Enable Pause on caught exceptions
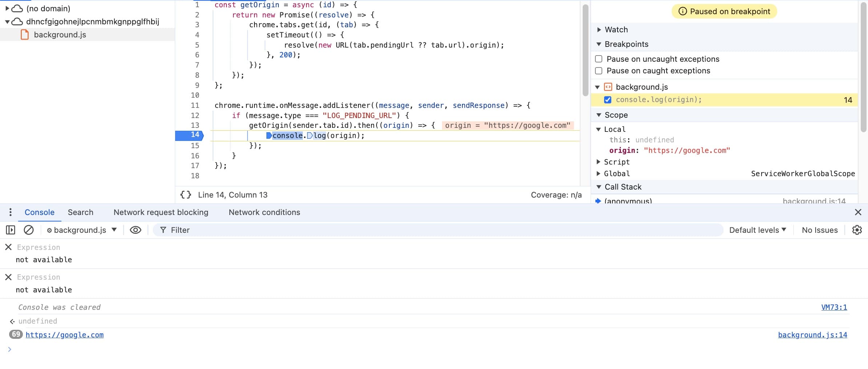Viewport: 868px width, 369px height. 599,70
